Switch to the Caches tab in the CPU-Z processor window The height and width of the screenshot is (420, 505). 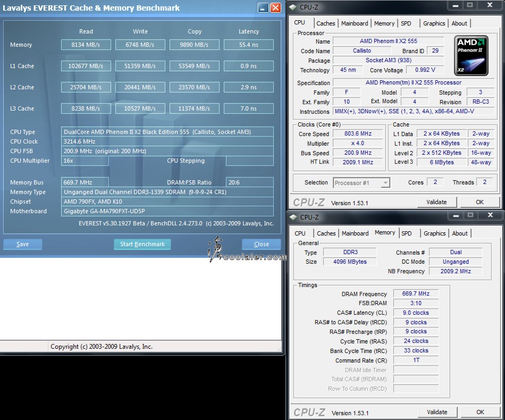pyautogui.click(x=326, y=23)
